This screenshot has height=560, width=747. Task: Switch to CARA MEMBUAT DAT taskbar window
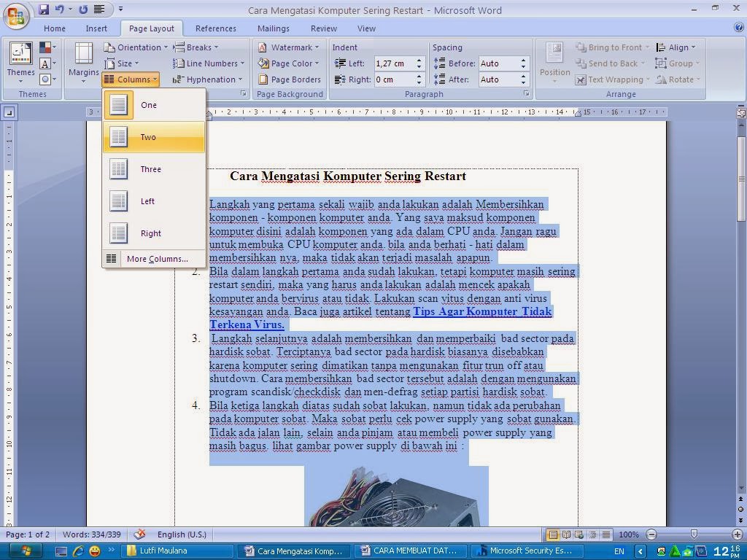click(409, 551)
